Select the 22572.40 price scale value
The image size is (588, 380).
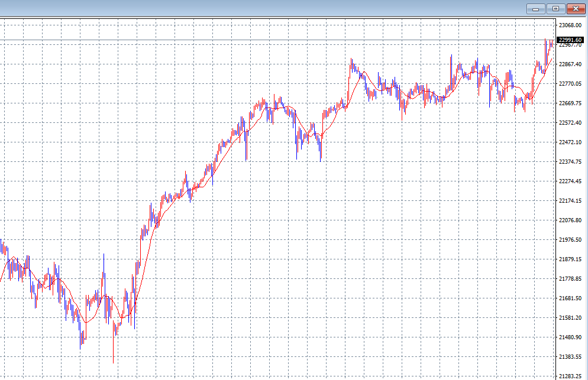tap(570, 123)
